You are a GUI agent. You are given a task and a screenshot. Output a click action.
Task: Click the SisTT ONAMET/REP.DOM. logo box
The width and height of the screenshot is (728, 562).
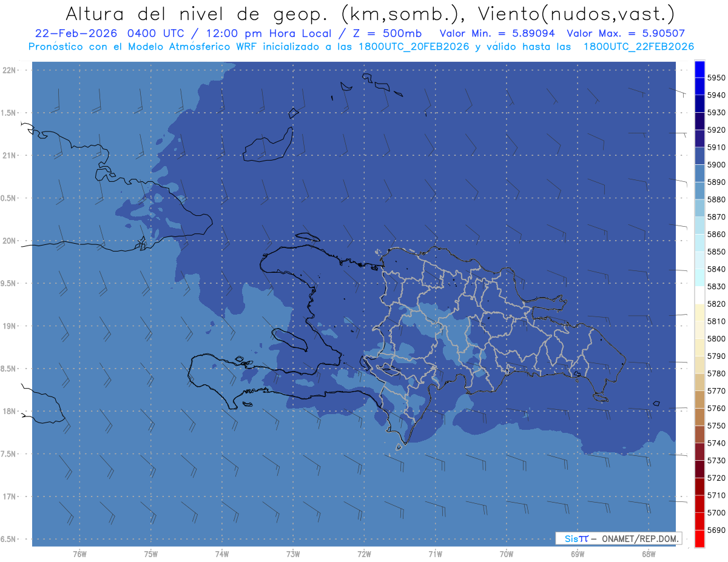[618, 538]
